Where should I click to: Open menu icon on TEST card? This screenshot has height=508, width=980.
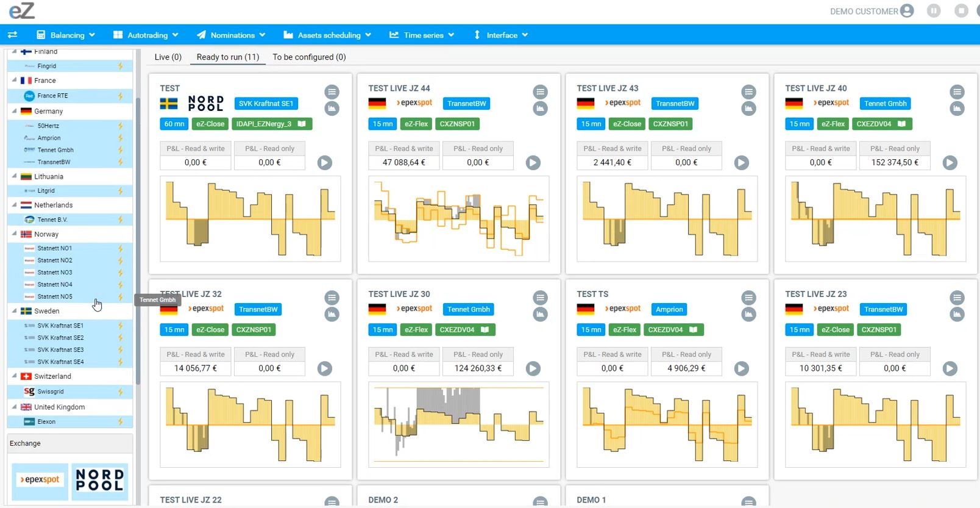332,92
